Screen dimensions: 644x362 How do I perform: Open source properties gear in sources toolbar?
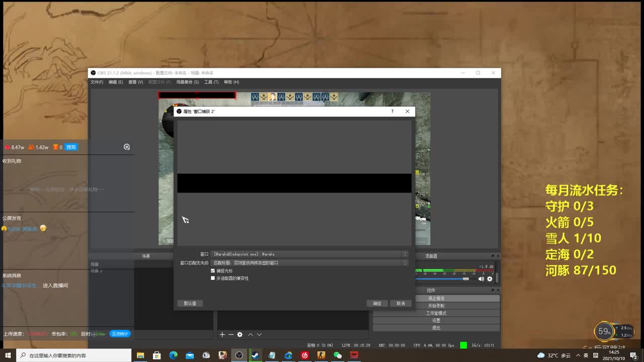(x=240, y=334)
